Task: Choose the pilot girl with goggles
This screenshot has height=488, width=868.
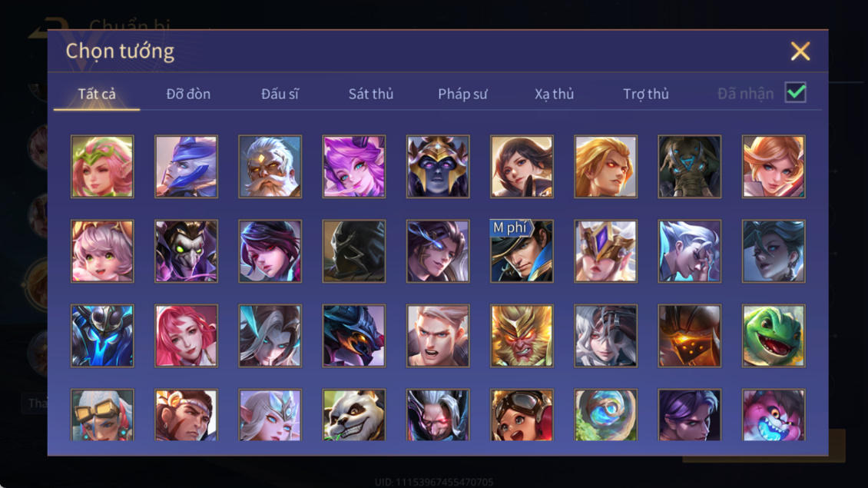Action: pyautogui.click(x=522, y=415)
